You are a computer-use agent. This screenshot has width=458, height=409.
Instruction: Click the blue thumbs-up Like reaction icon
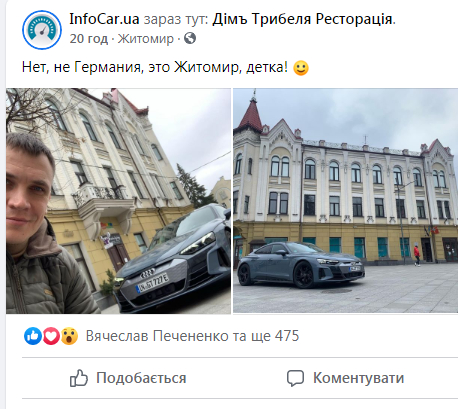point(33,336)
